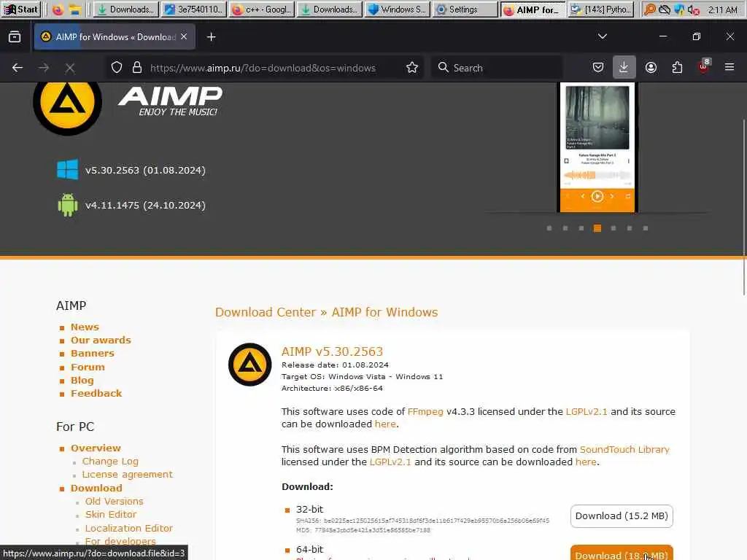Image resolution: width=747 pixels, height=560 pixels.
Task: Open v4.11.1475 (24.10.2024) Android version link
Action: 145,205
